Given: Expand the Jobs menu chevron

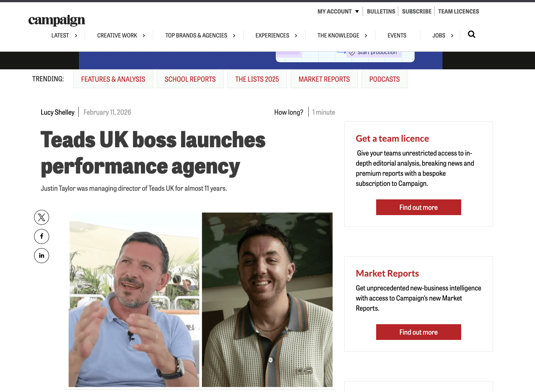Looking at the screenshot, I should 452,36.
